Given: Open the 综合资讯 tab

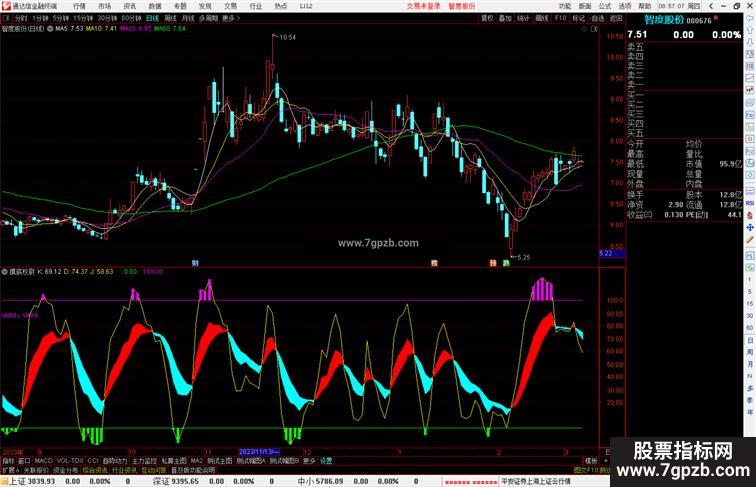Looking at the screenshot, I should point(95,470).
